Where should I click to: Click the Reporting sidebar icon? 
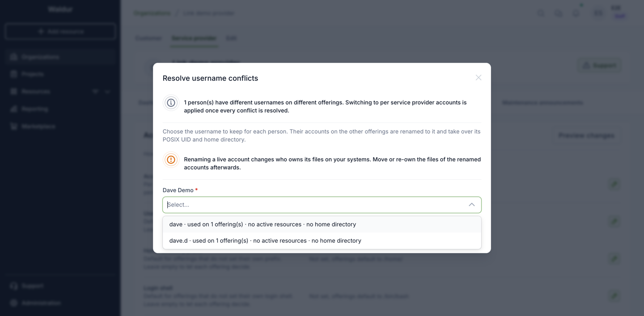click(13, 109)
